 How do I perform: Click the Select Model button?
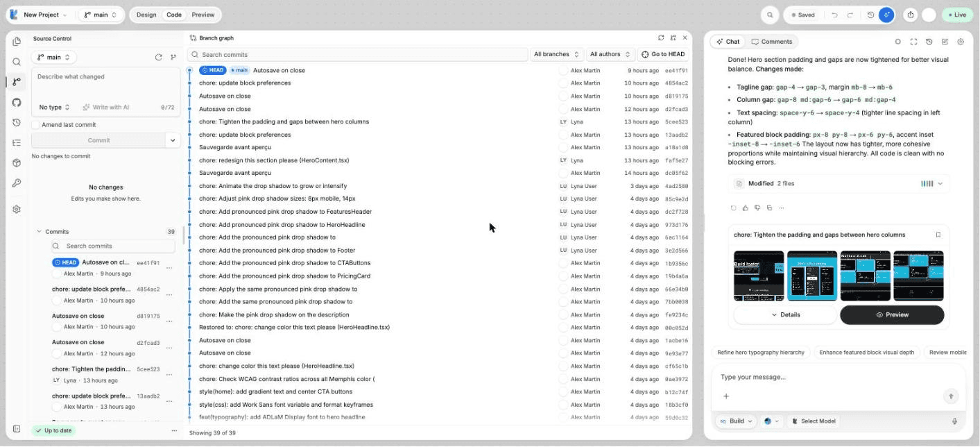[814, 421]
